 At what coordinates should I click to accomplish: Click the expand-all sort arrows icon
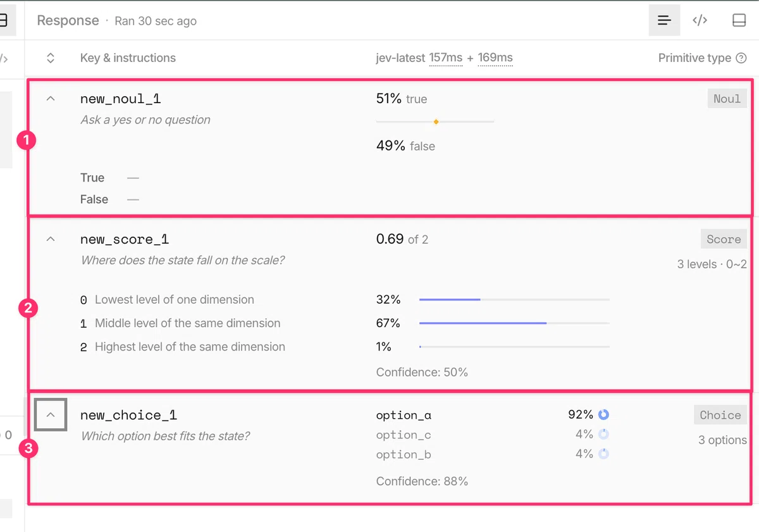click(51, 58)
